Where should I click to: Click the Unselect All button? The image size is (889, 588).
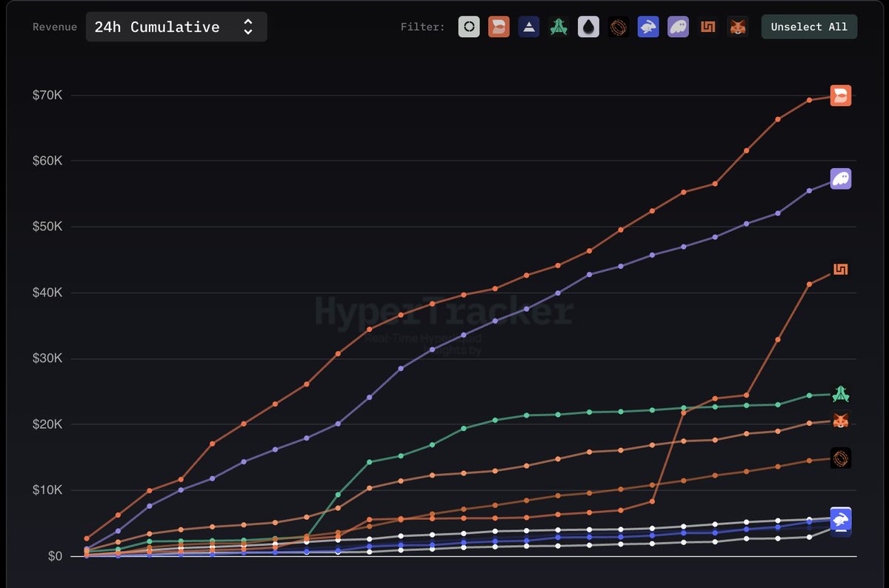(x=809, y=27)
